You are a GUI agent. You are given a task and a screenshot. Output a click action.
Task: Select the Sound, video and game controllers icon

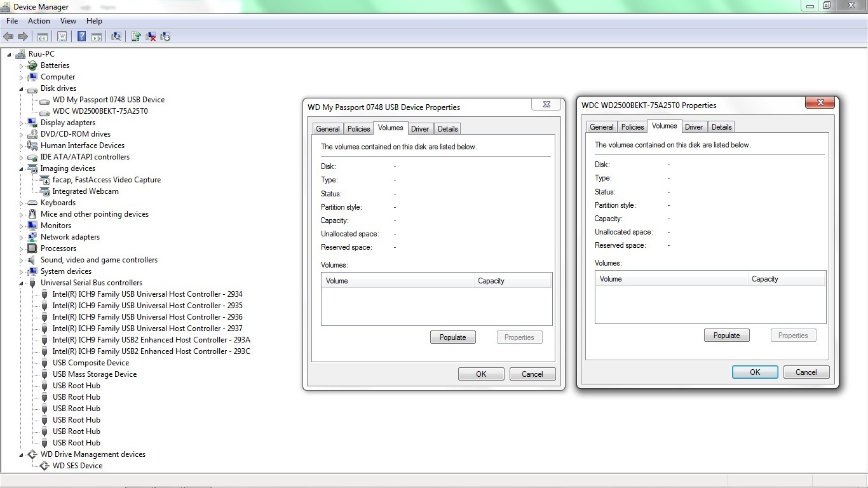coord(32,260)
